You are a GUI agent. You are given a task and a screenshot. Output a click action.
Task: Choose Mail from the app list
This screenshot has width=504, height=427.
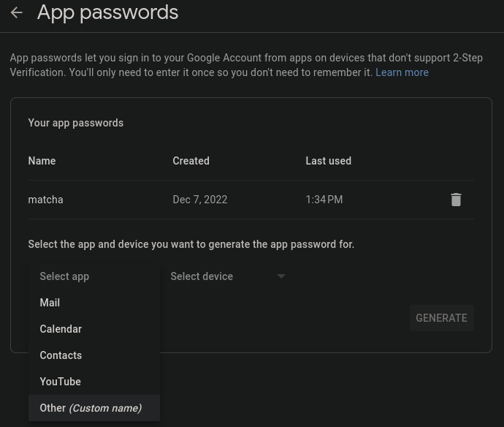(94, 303)
